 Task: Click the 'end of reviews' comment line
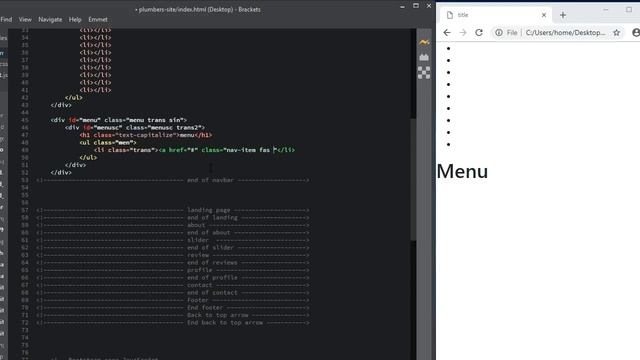point(173,263)
